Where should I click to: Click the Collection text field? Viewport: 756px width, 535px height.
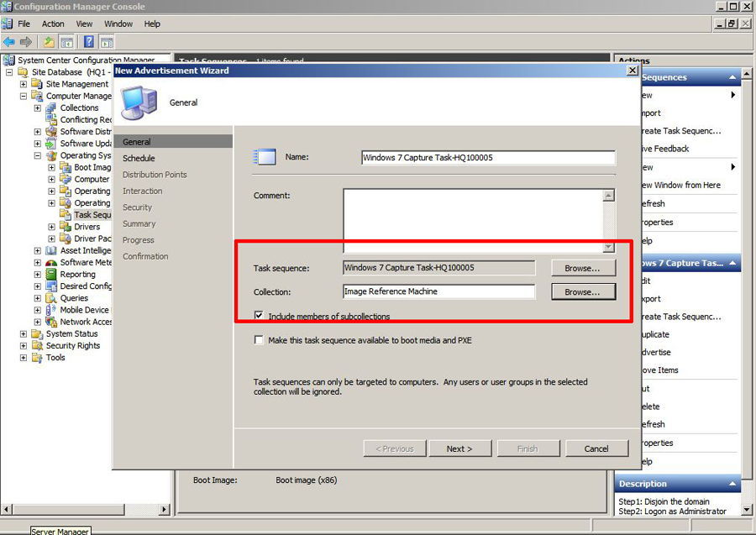438,291
